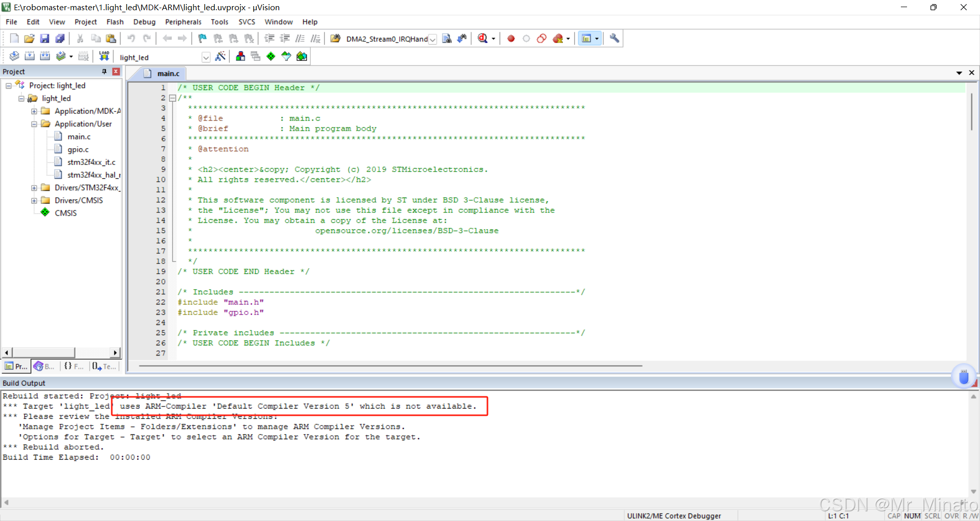Viewport: 980px width, 521px height.
Task: Open the target name light_led dropdown
Action: tap(206, 57)
